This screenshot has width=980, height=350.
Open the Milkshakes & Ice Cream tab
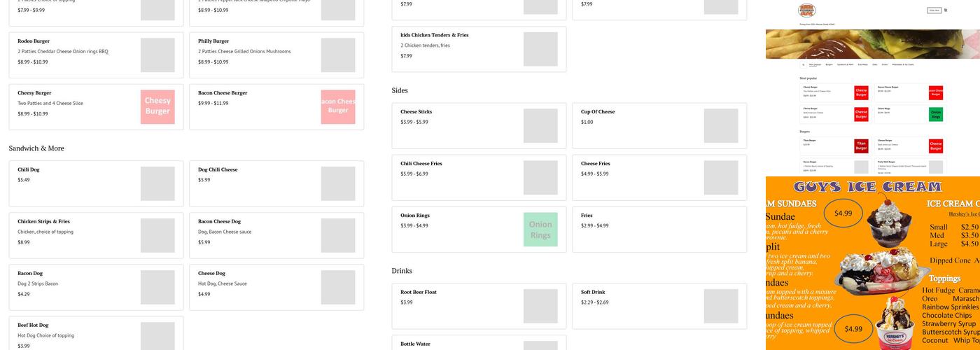[x=902, y=64]
